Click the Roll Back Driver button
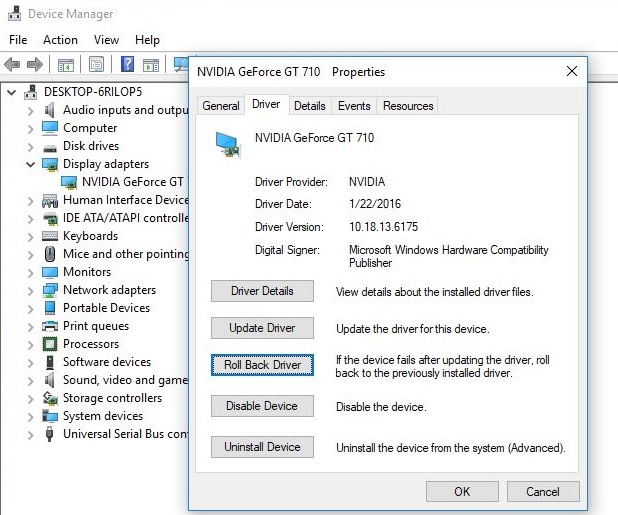The image size is (618, 515). [262, 365]
